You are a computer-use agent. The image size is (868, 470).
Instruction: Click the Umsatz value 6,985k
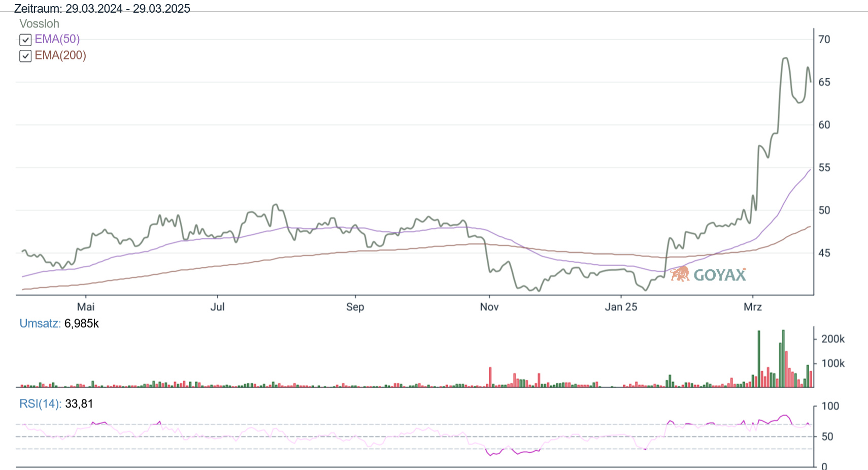click(82, 324)
